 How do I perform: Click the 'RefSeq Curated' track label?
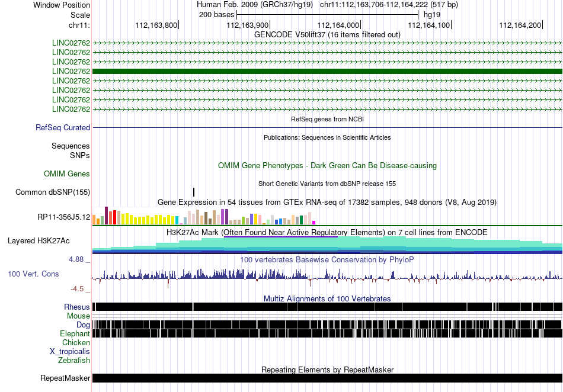click(x=63, y=128)
